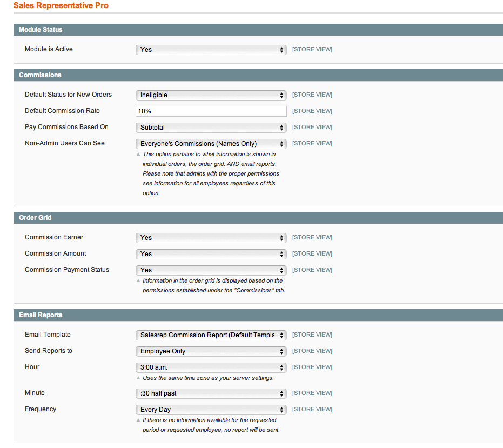Open Commission Payment Status dropdown
Image resolution: width=503 pixels, height=448 pixels.
(x=211, y=270)
